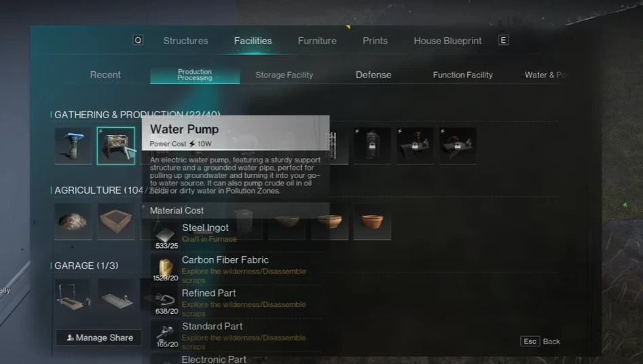The height and width of the screenshot is (364, 643).
Task: Switch to the Structures tab
Action: [185, 41]
